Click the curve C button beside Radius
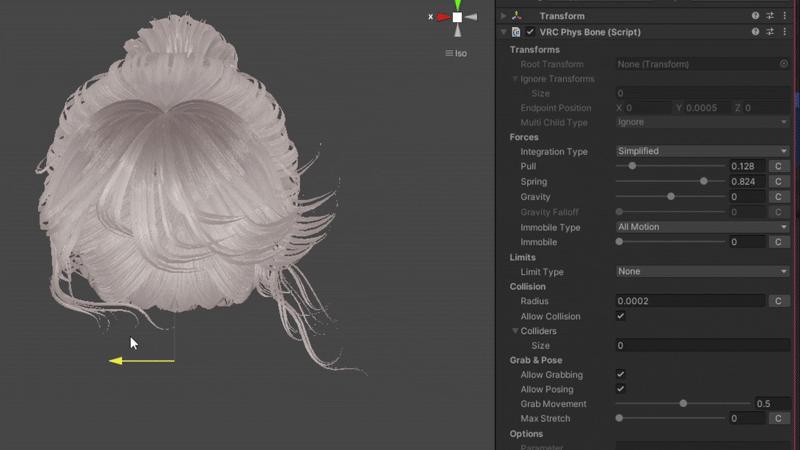The height and width of the screenshot is (450, 800). [x=778, y=301]
